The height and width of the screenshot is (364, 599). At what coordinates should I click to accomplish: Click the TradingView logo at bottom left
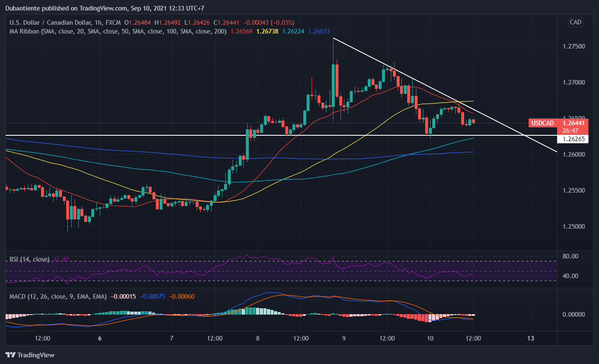[30, 355]
